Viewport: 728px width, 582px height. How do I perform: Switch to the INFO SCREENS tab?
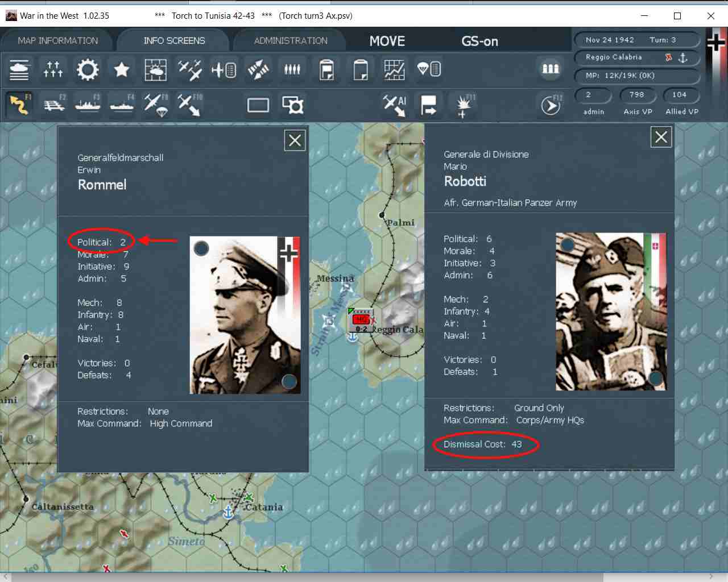pos(174,41)
